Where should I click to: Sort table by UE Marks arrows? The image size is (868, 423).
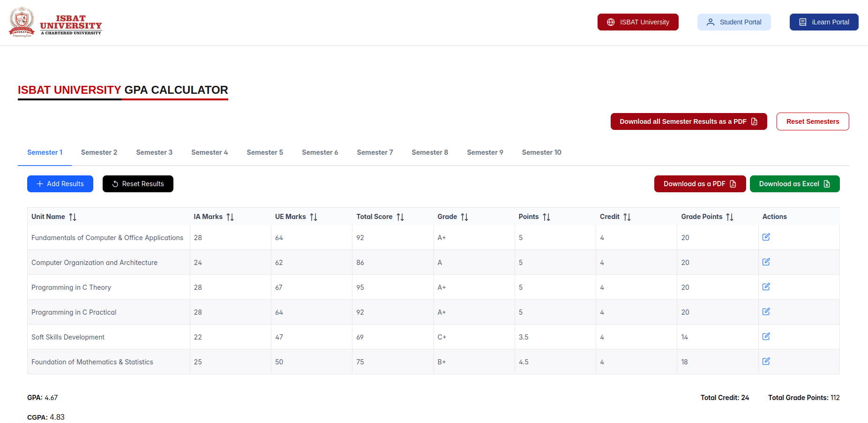click(314, 217)
